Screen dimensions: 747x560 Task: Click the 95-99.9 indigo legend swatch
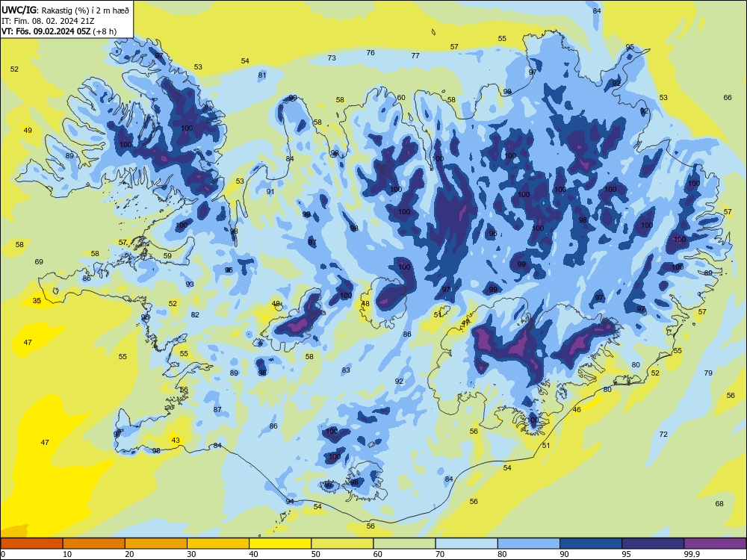pos(653,544)
